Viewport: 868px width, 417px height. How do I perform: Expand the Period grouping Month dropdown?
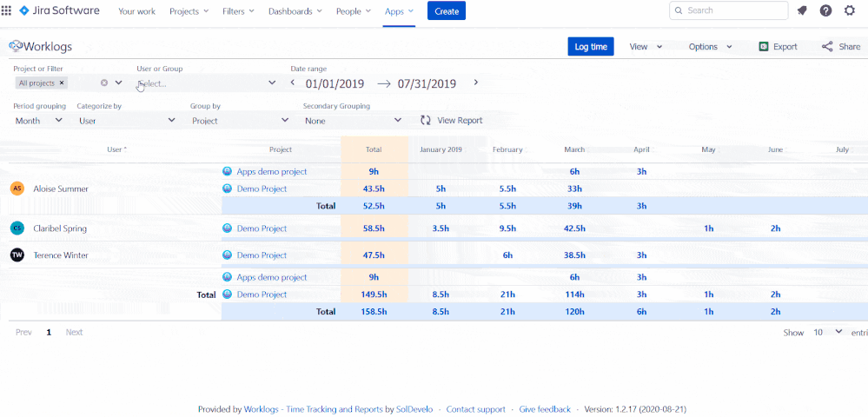(38, 121)
